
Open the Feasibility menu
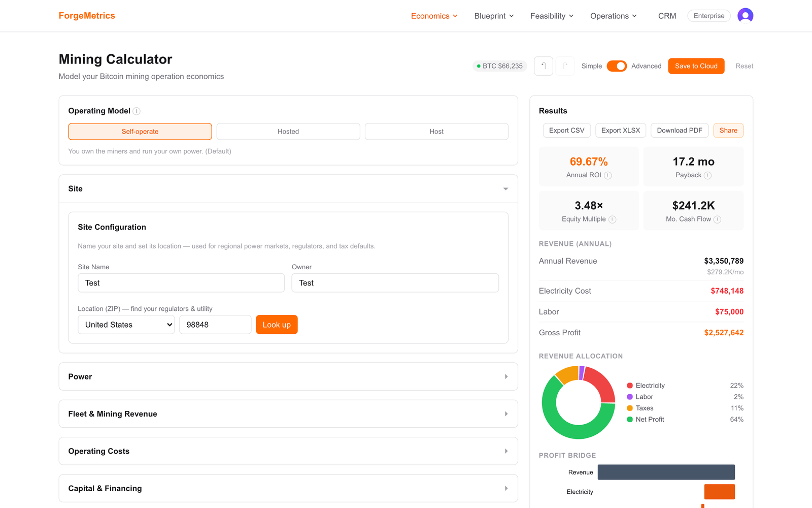pyautogui.click(x=552, y=16)
